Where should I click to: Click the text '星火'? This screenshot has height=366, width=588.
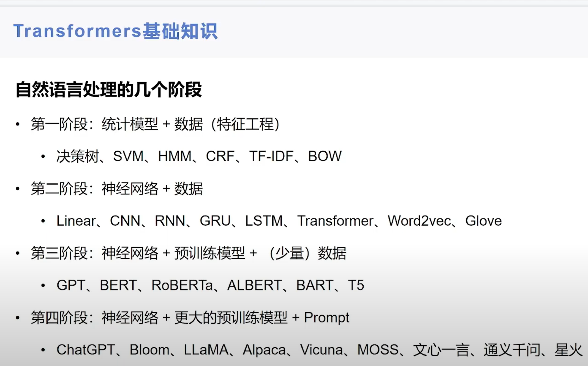pyautogui.click(x=569, y=350)
